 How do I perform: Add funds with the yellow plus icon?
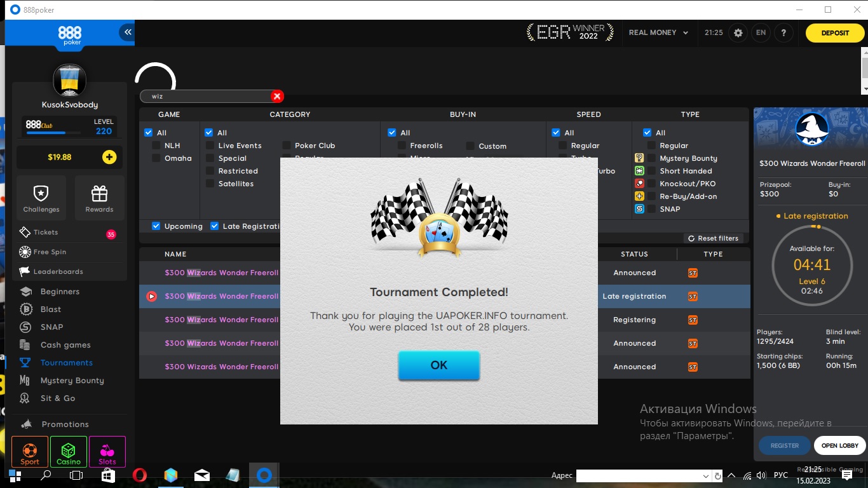coord(109,157)
